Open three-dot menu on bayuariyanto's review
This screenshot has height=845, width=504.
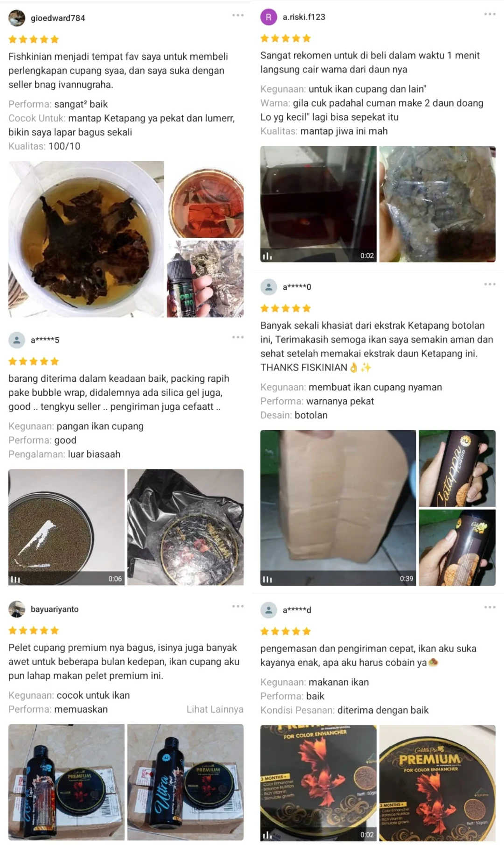click(x=238, y=606)
